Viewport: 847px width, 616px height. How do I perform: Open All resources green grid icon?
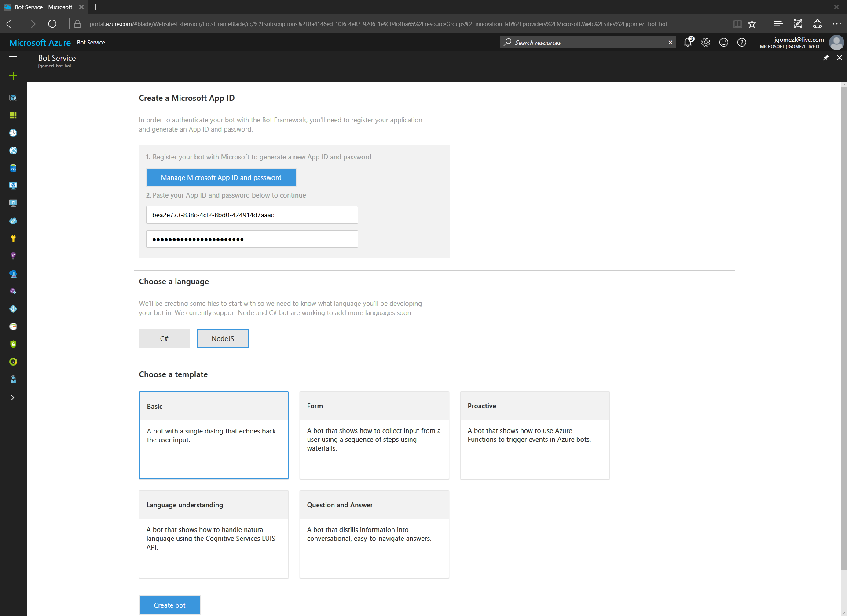coord(13,115)
